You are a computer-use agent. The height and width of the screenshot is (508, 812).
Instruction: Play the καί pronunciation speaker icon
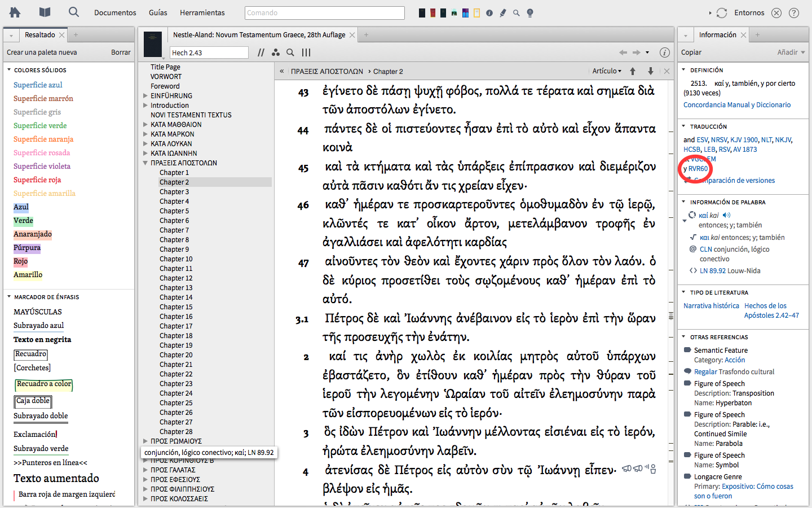pyautogui.click(x=726, y=215)
